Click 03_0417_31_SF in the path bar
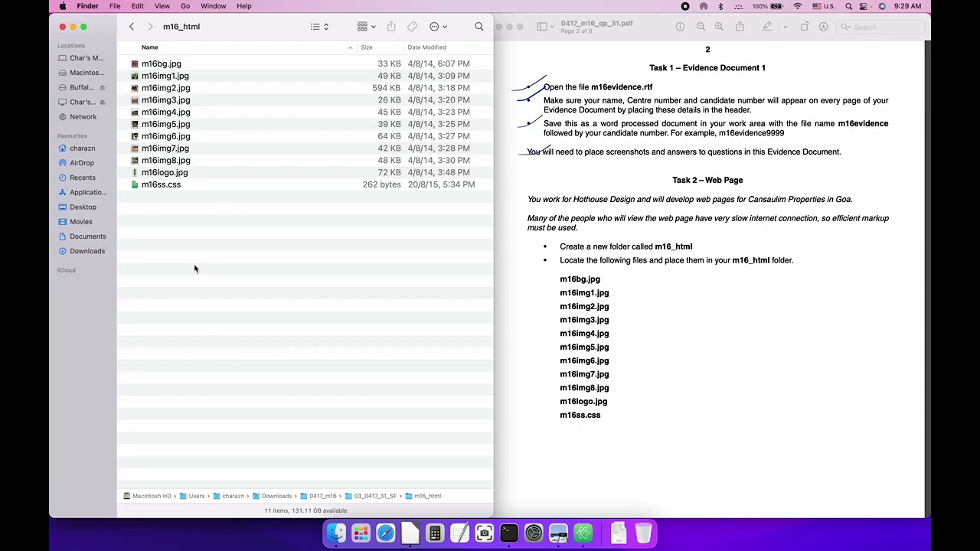980x551 pixels. coord(371,496)
